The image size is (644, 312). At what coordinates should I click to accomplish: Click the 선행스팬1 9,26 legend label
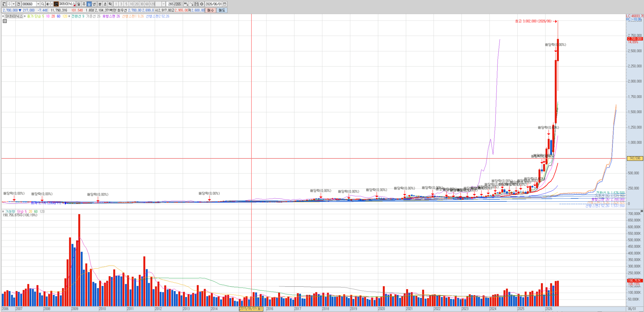(x=133, y=16)
